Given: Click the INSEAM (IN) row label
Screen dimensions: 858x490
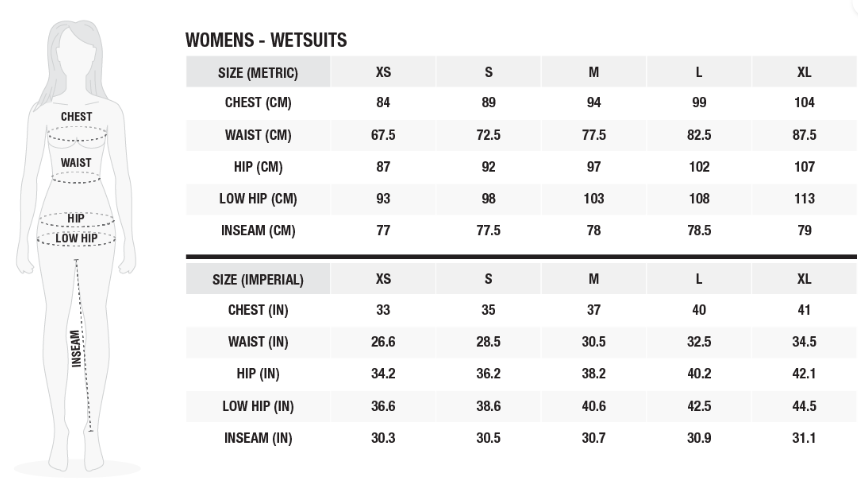Looking at the screenshot, I should [x=258, y=438].
